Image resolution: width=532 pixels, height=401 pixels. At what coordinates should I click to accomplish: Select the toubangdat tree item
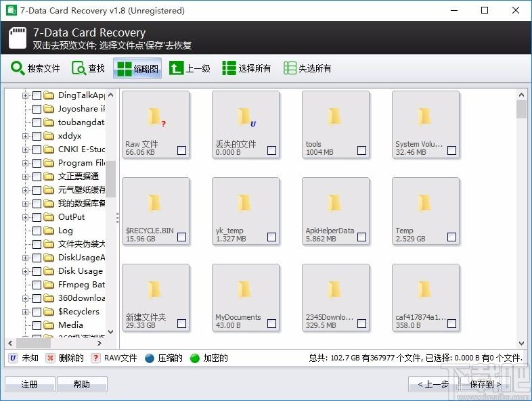tap(81, 122)
